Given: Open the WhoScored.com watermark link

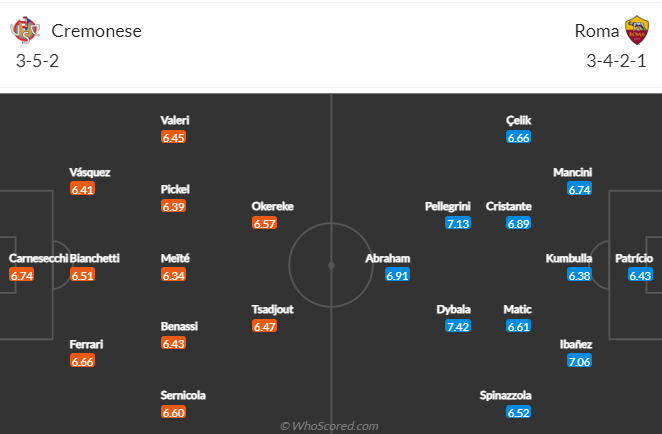Looking at the screenshot, I should pos(329,426).
